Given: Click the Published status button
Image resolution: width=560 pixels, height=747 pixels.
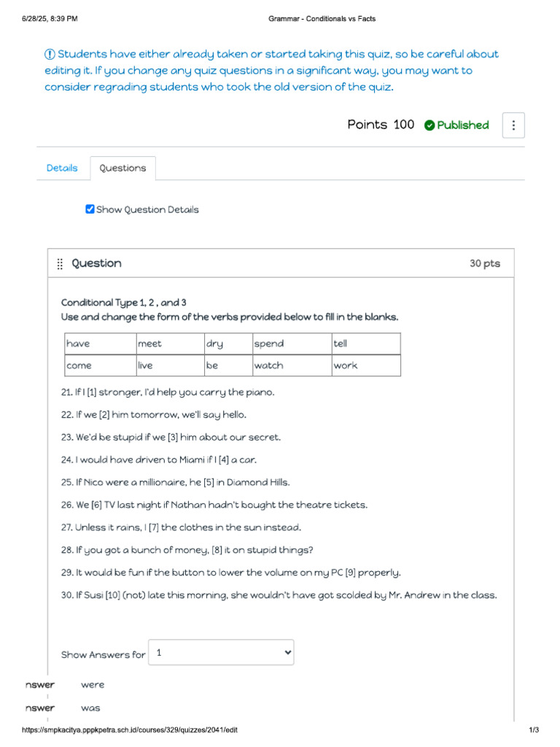Looking at the screenshot, I should click(456, 125).
